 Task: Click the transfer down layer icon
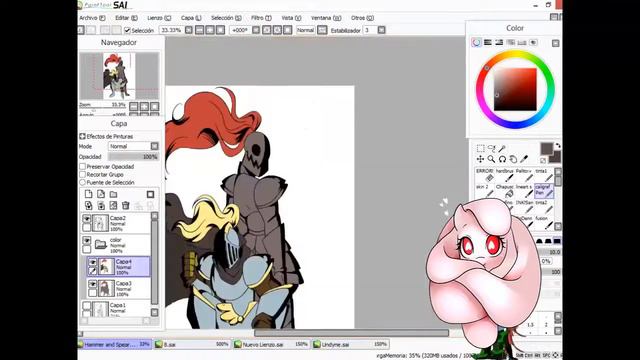click(89, 206)
